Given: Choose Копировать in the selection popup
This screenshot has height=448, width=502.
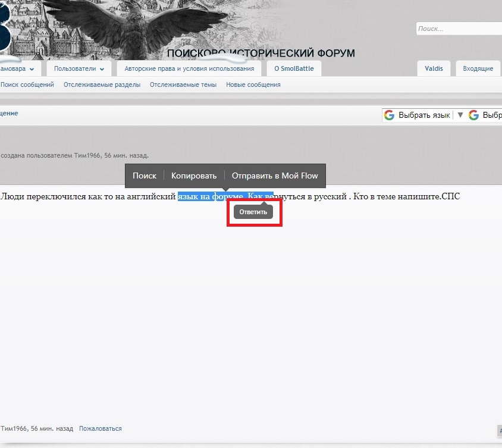Looking at the screenshot, I should pos(194,176).
